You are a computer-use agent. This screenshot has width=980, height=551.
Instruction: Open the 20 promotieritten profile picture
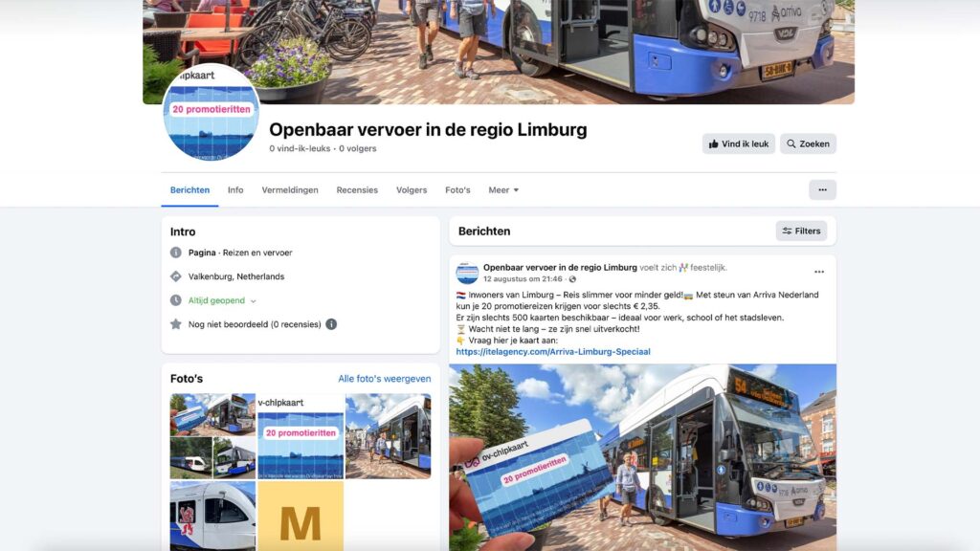point(212,113)
